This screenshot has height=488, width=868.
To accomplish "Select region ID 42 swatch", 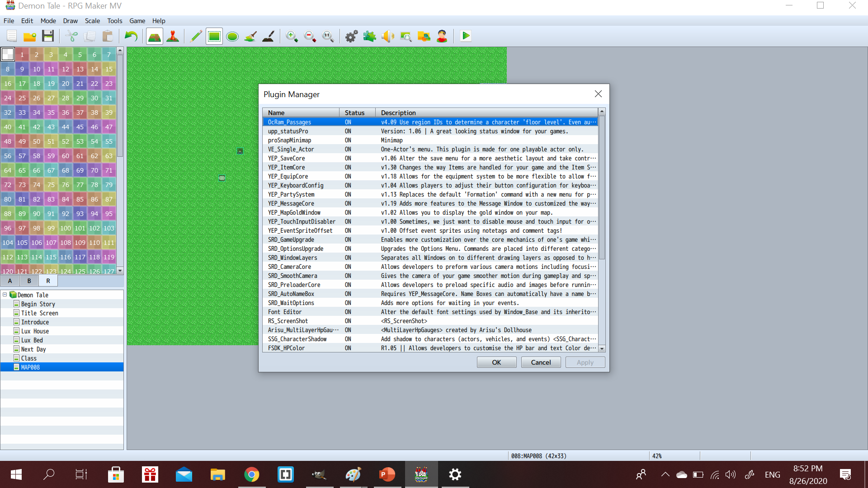I will coord(37,127).
